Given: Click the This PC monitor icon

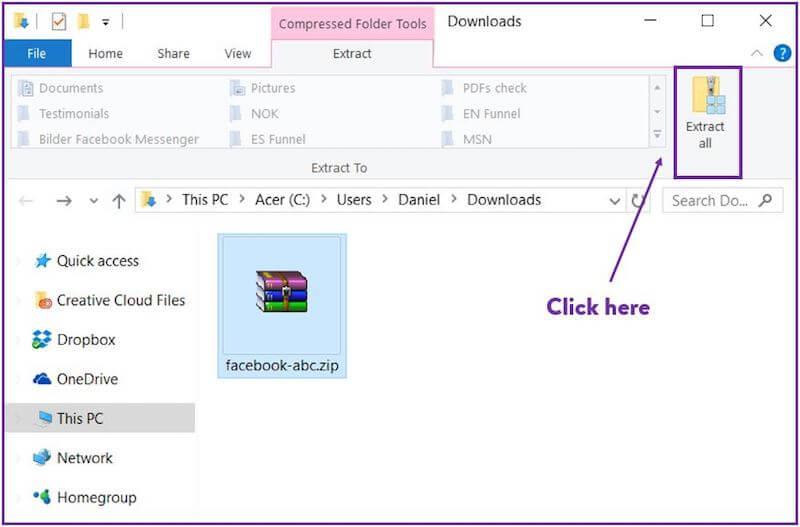Looking at the screenshot, I should click(44, 418).
